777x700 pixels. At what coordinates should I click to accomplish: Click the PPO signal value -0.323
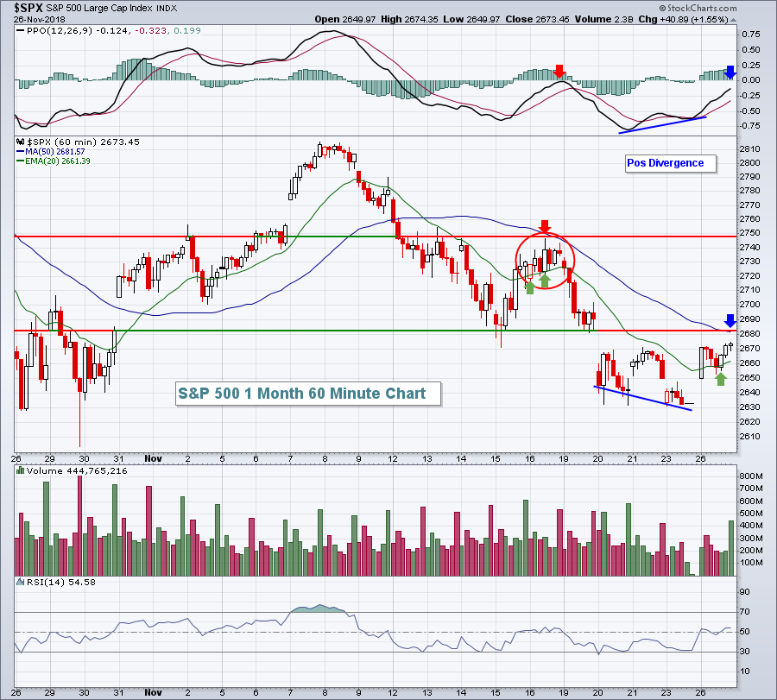coord(150,31)
